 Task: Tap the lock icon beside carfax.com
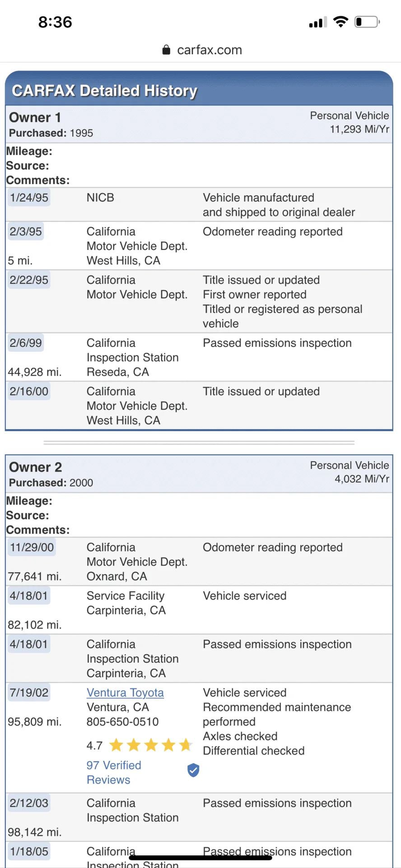166,50
